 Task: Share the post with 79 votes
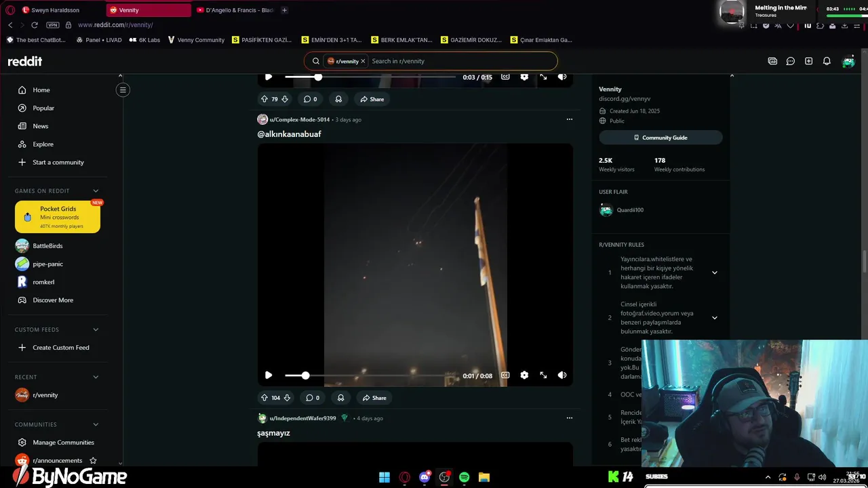click(x=372, y=99)
